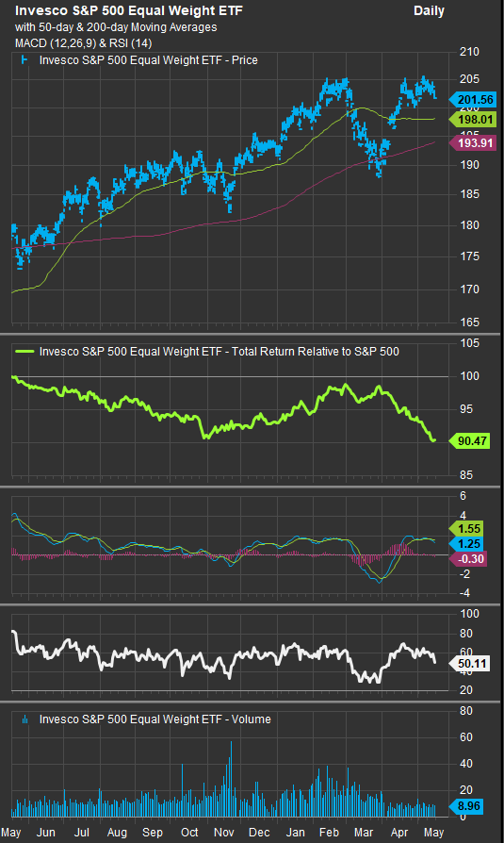Viewport: 504px width, 843px height.
Task: Click the blue price legend icon
Action: pos(24,60)
